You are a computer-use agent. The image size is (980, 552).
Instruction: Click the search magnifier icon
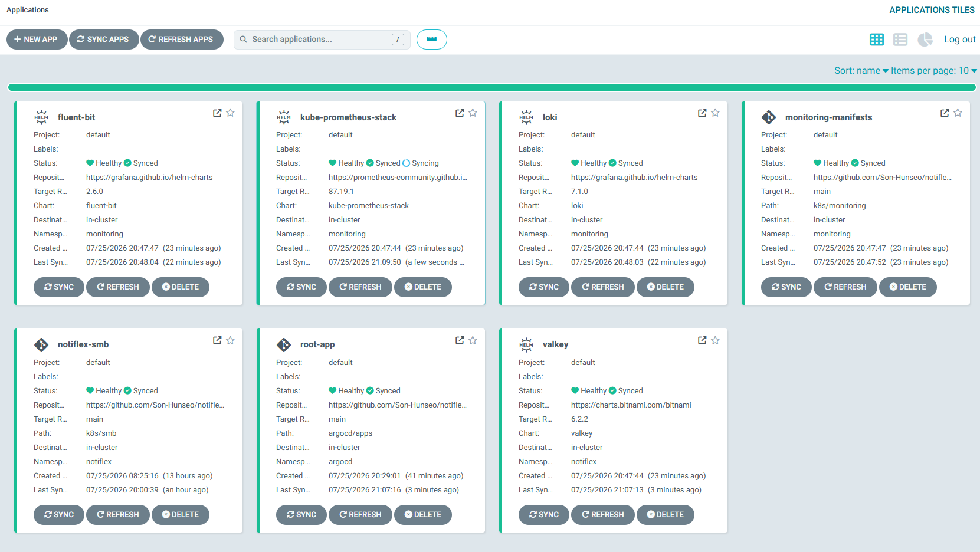pyautogui.click(x=244, y=40)
